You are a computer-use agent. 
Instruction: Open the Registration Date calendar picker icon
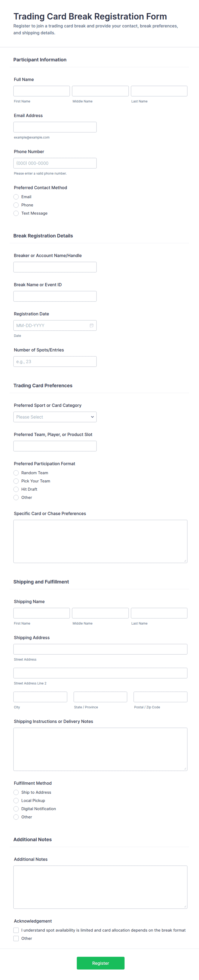(x=91, y=325)
